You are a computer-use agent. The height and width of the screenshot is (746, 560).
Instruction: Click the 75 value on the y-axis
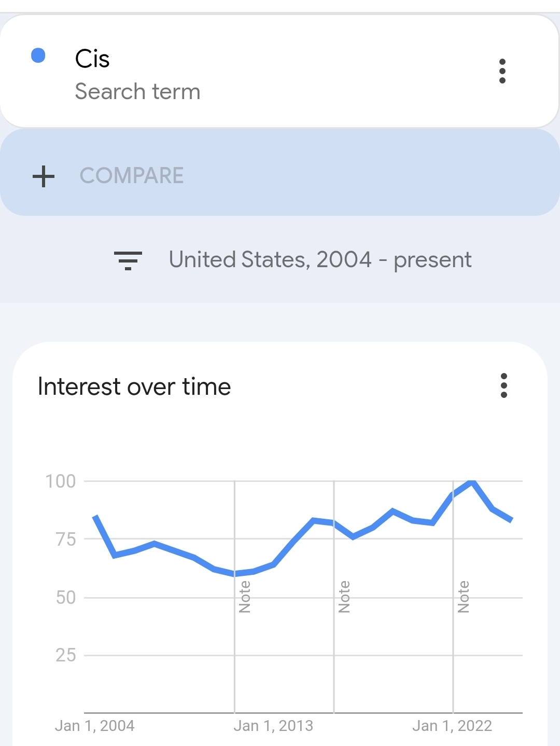click(66, 540)
